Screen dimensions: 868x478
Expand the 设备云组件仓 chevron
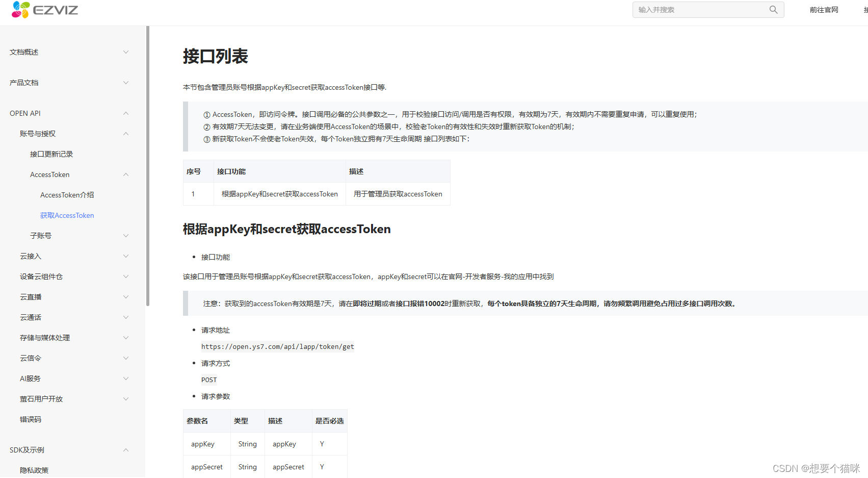[x=126, y=276]
